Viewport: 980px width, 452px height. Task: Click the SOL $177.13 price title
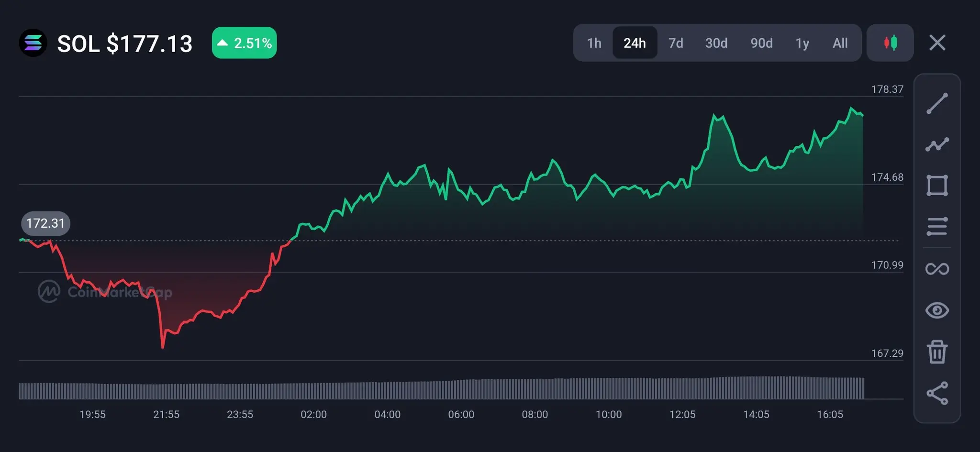coord(125,44)
